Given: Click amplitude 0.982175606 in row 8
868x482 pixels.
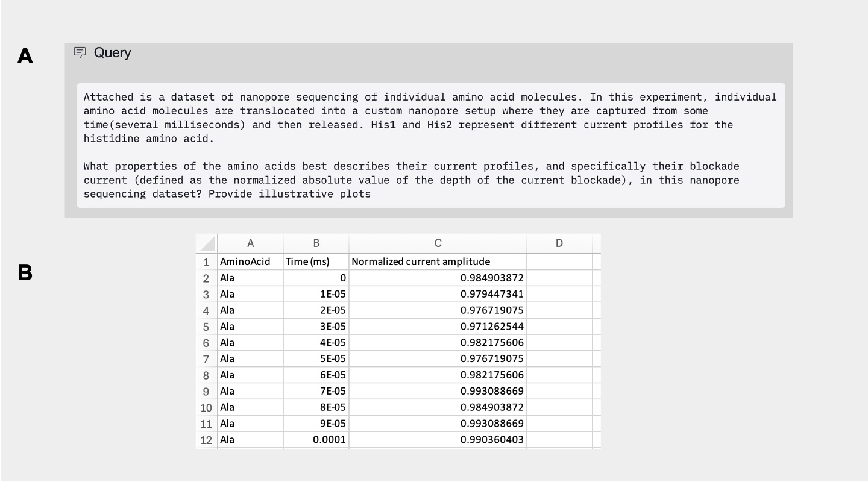Looking at the screenshot, I should (438, 375).
